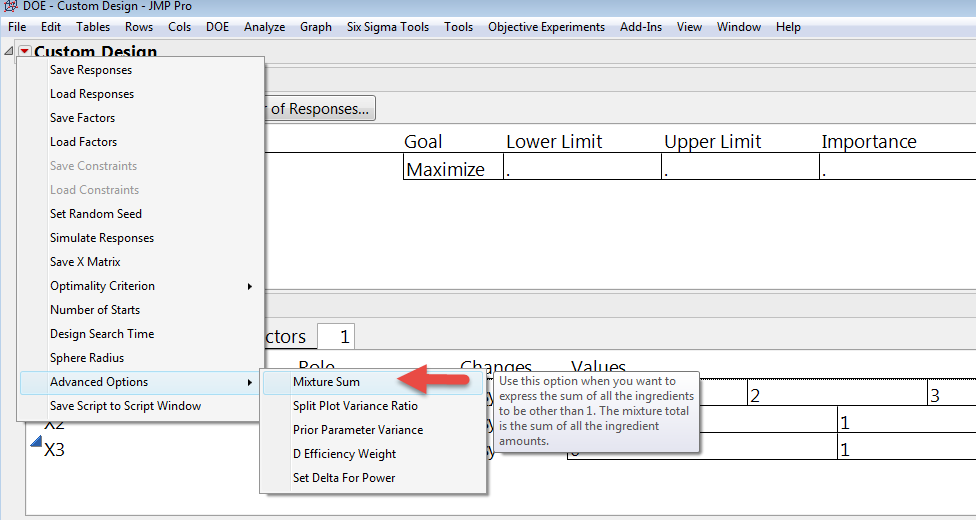Click the JMP app icon in title bar
This screenshot has height=520, width=976.
pyautogui.click(x=10, y=6)
